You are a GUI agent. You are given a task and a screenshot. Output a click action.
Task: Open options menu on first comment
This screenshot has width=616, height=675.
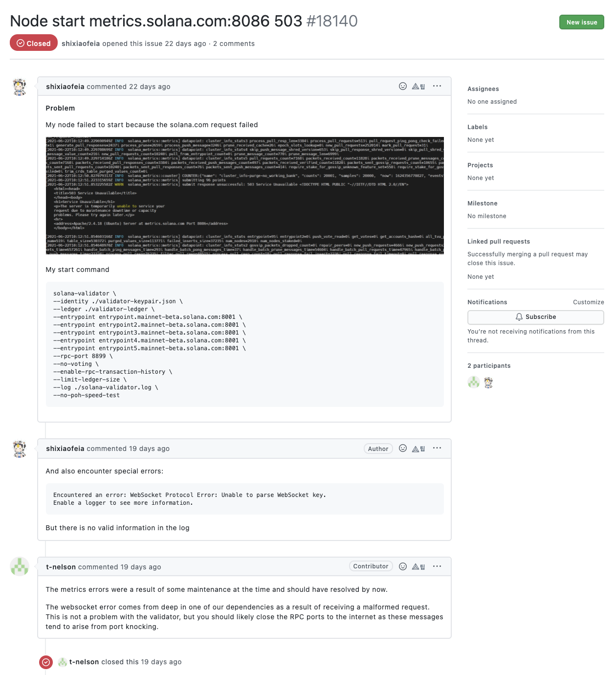(x=437, y=86)
